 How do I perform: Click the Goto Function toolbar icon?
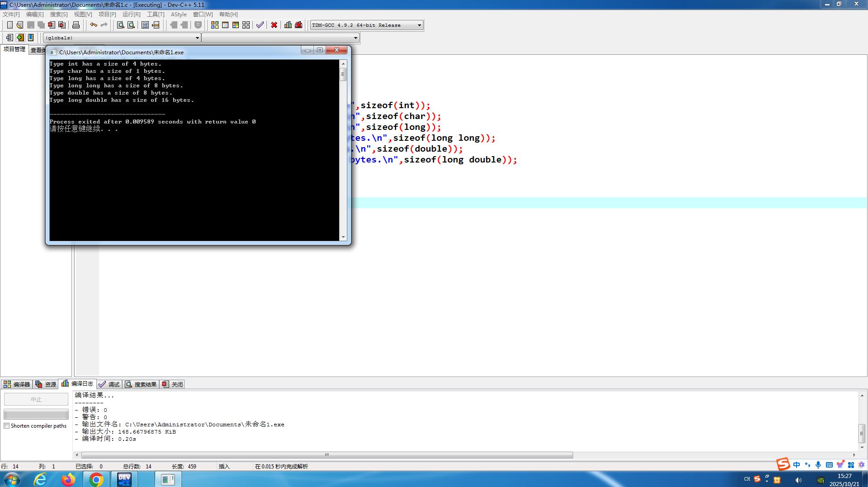(x=145, y=25)
